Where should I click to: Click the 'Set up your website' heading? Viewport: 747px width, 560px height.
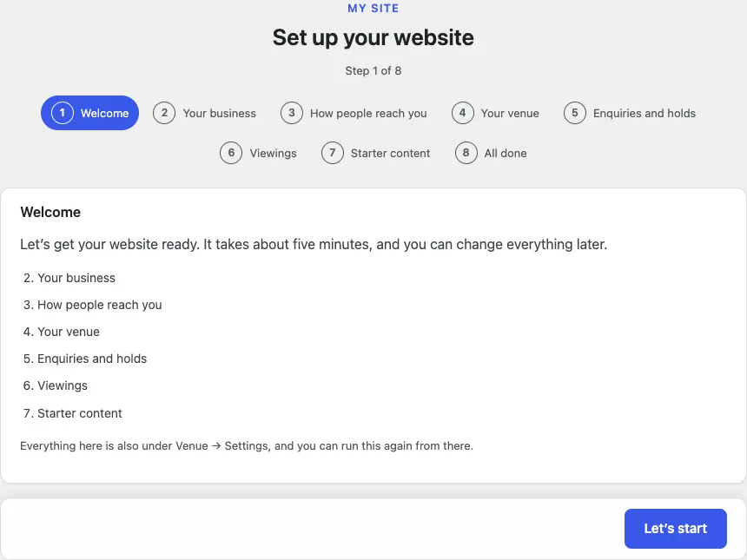[373, 37]
